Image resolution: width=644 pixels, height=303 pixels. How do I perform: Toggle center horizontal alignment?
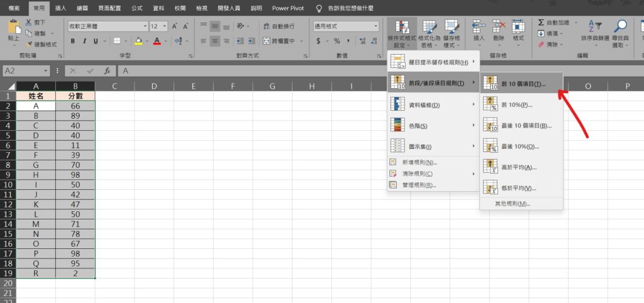coord(215,41)
